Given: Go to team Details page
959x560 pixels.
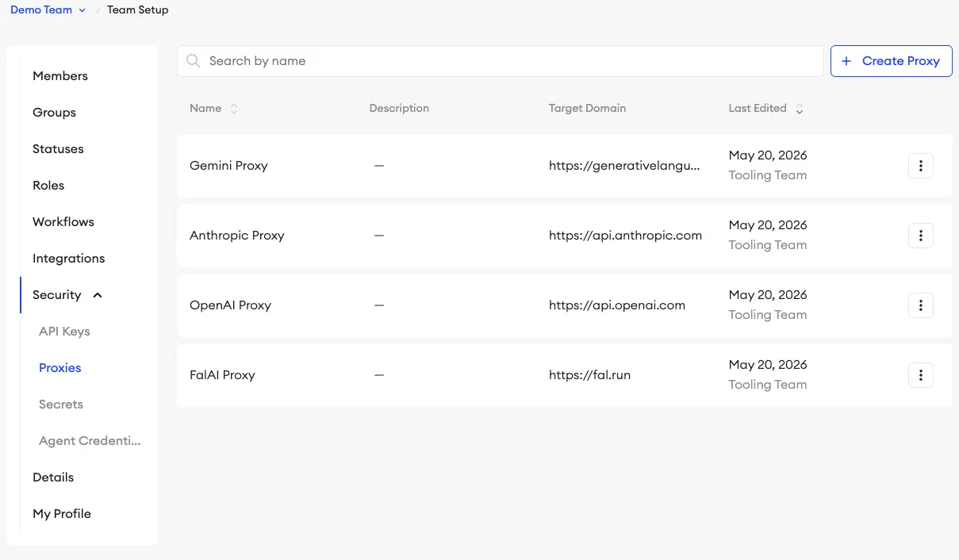Looking at the screenshot, I should pos(53,478).
